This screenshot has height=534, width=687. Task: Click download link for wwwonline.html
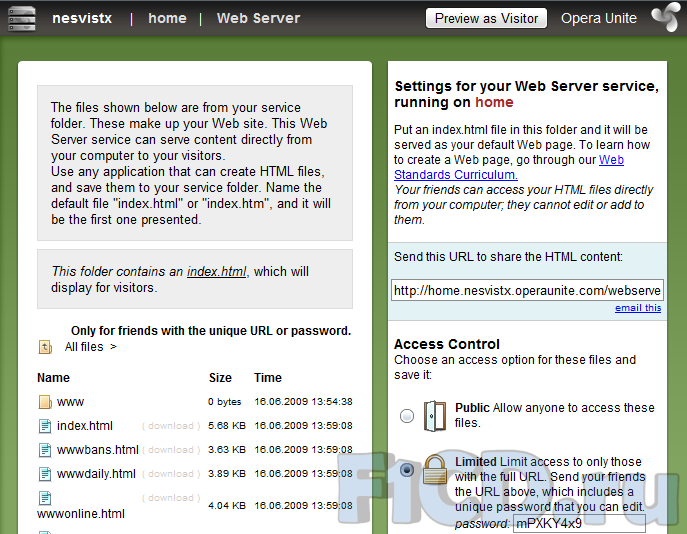click(x=171, y=498)
